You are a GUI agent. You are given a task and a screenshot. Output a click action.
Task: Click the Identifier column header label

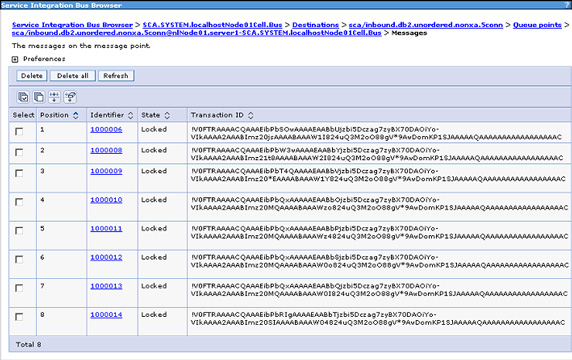[107, 115]
